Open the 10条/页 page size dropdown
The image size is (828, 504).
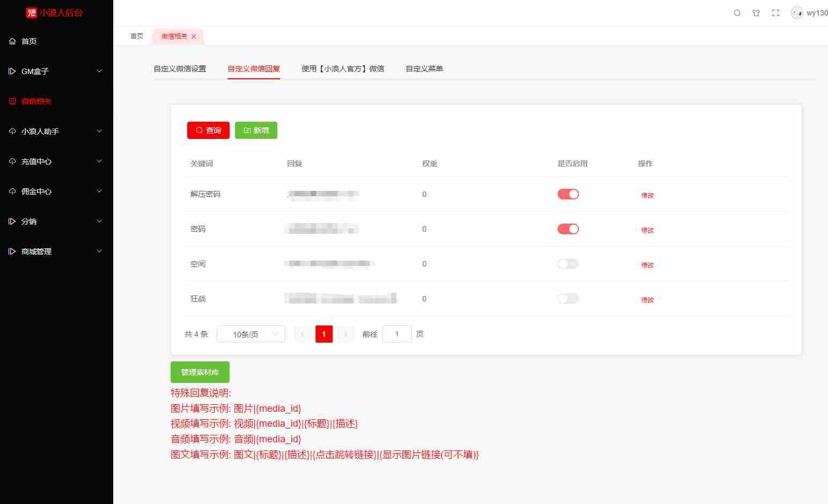click(x=251, y=333)
